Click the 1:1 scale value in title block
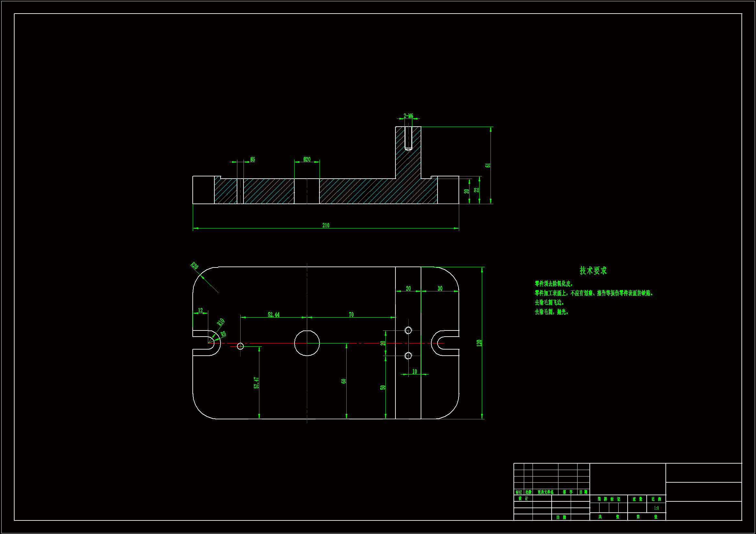Screen dimensions: 756x534 (x=656, y=508)
